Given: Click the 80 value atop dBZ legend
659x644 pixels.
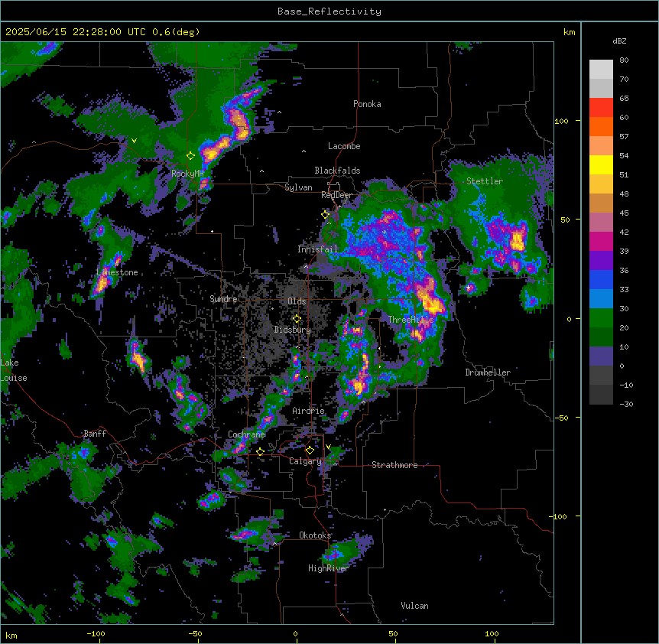Looking at the screenshot, I should 624,60.
